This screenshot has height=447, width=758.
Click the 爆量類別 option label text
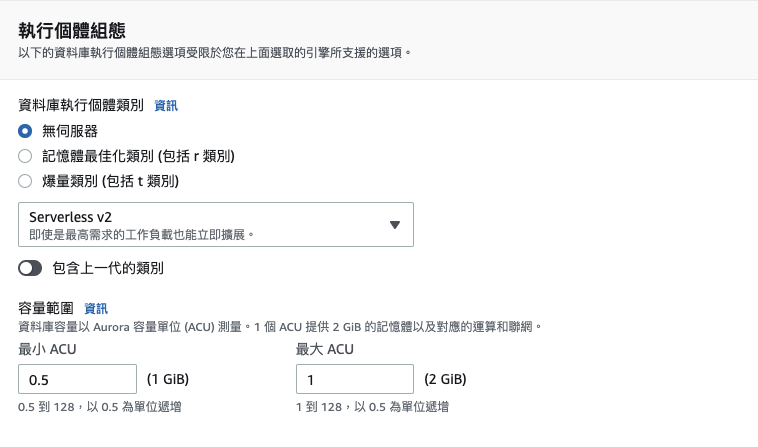click(x=110, y=181)
